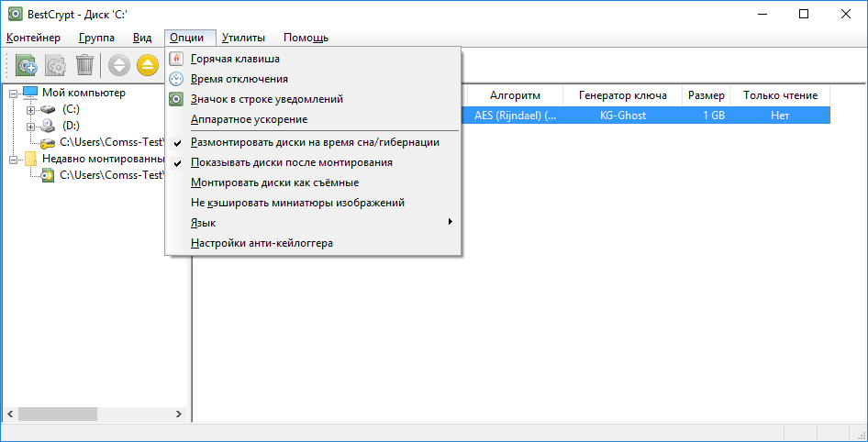The width and height of the screenshot is (868, 442).
Task: Sort by Генератор ключа column header
Action: coord(623,95)
